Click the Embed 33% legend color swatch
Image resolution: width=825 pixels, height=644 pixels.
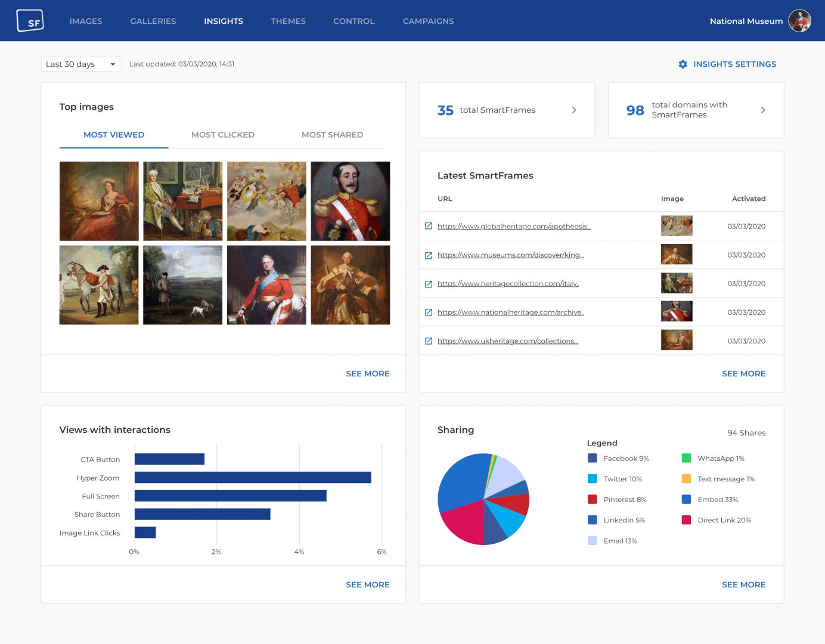(x=686, y=500)
